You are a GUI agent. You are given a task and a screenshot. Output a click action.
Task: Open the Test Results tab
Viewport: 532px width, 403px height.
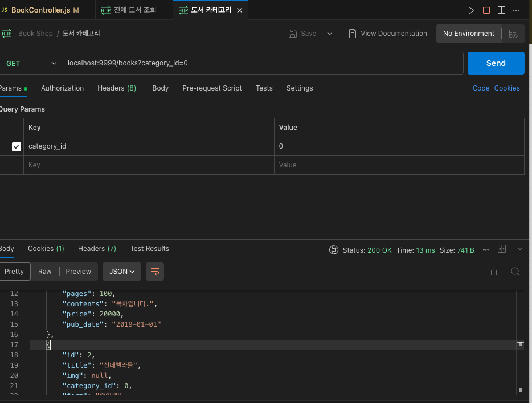[149, 249]
